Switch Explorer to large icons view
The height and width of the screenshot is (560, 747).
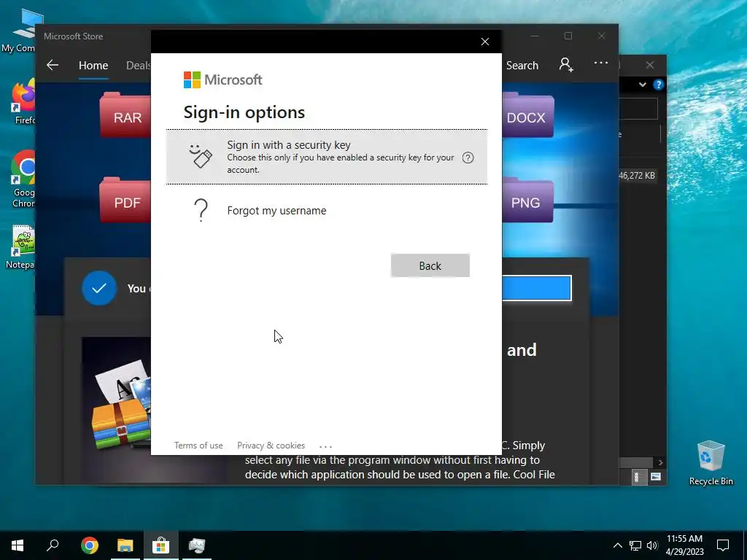click(x=656, y=477)
